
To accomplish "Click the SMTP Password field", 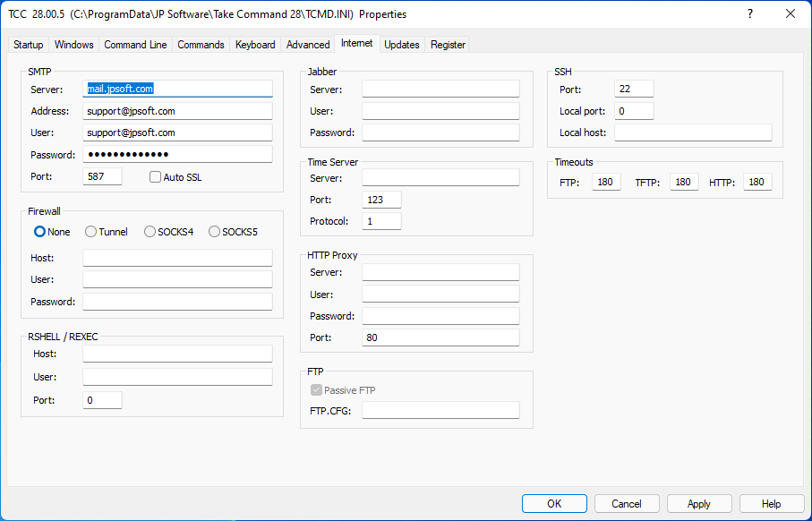I will (177, 154).
